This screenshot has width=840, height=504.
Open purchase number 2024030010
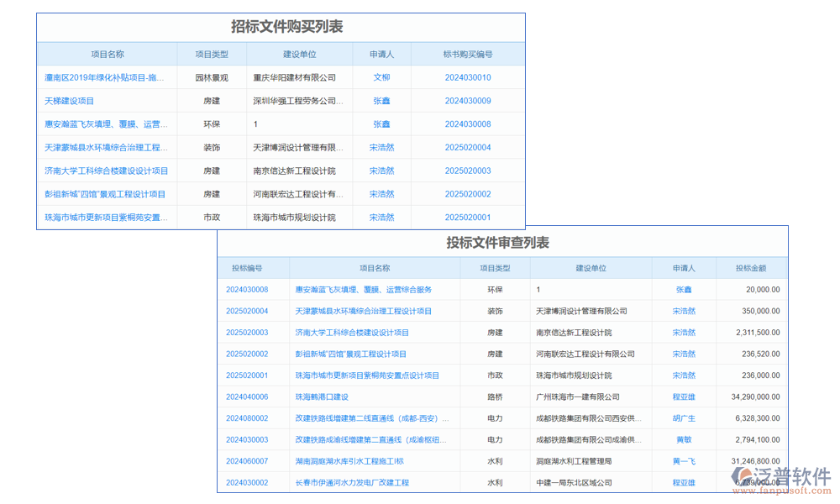[x=466, y=76]
